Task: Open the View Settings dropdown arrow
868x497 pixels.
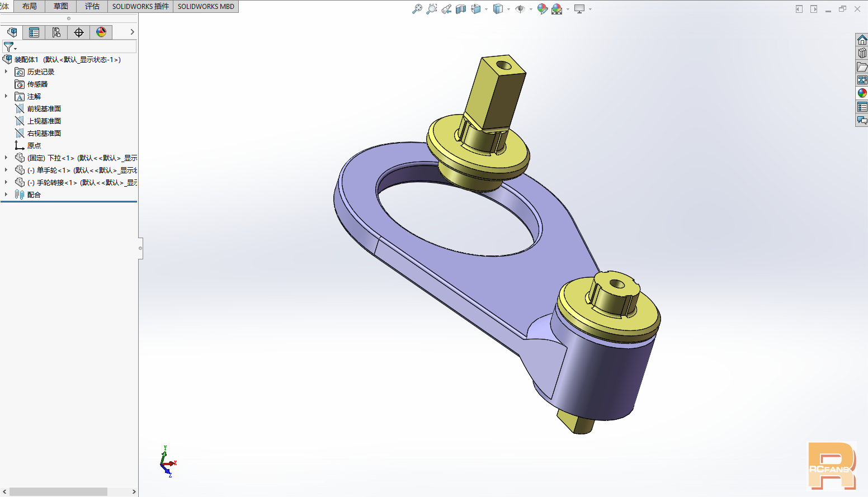Action: click(590, 9)
